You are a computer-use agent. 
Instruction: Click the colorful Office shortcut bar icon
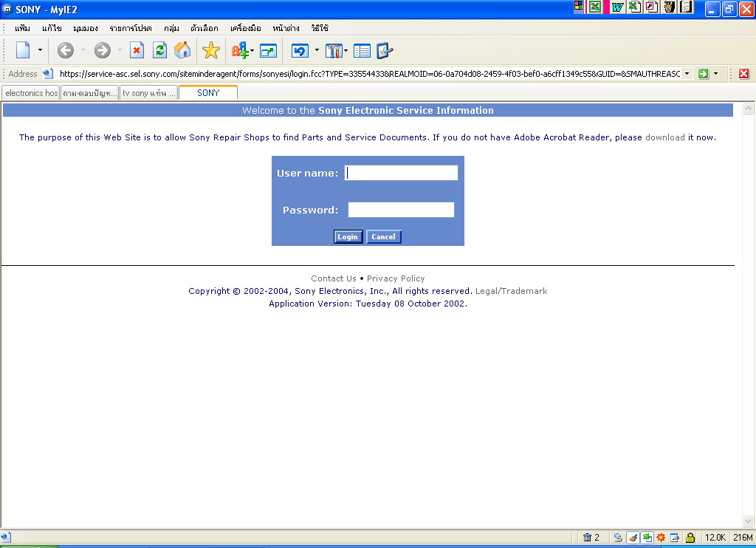pyautogui.click(x=579, y=6)
